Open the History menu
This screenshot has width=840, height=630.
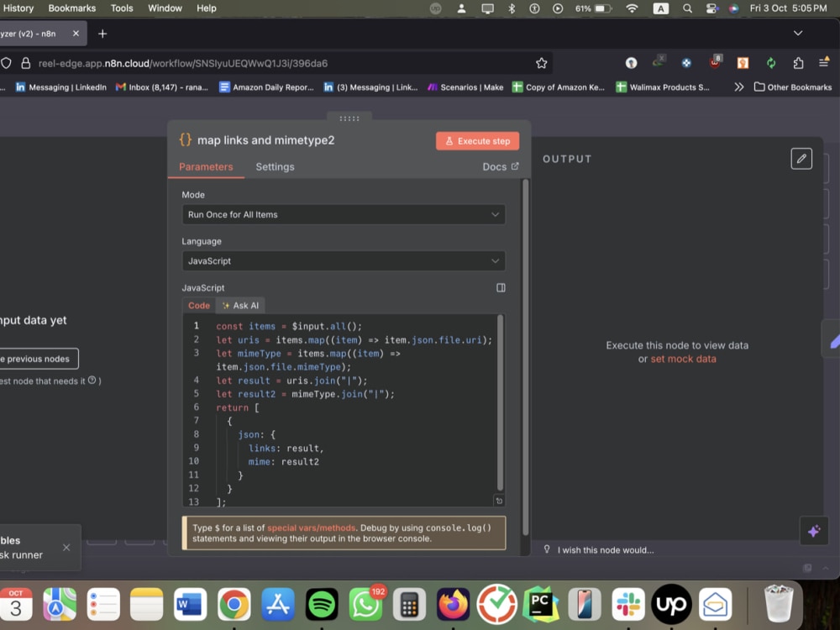pos(18,8)
